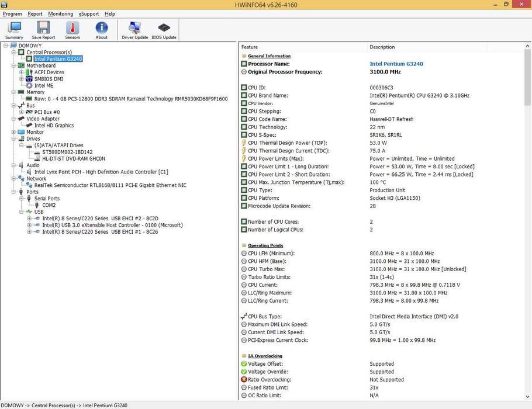Click the Central Processor(s) chip icon
The width and height of the screenshot is (532, 409).
pyautogui.click(x=22, y=52)
